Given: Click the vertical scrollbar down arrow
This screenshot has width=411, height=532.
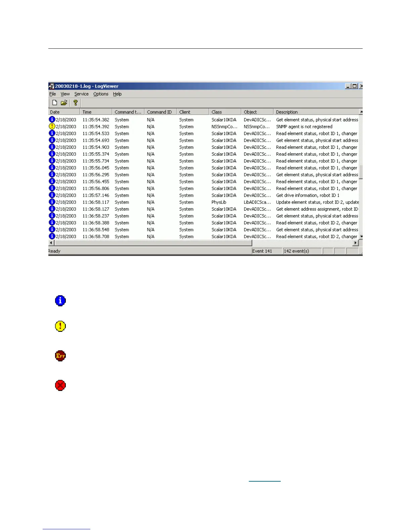Looking at the screenshot, I should click(x=361, y=237).
